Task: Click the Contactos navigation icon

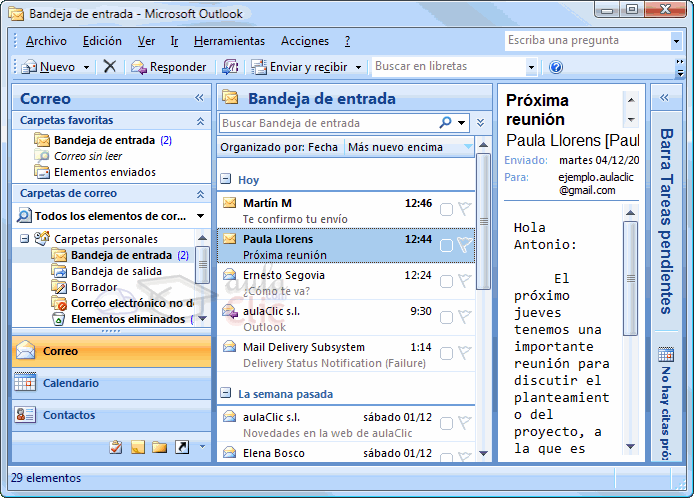Action: (25, 415)
